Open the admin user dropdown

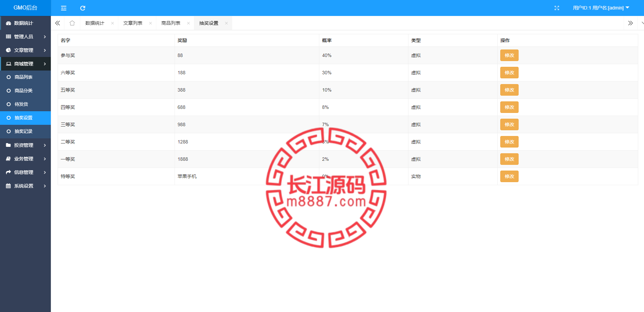click(x=601, y=8)
